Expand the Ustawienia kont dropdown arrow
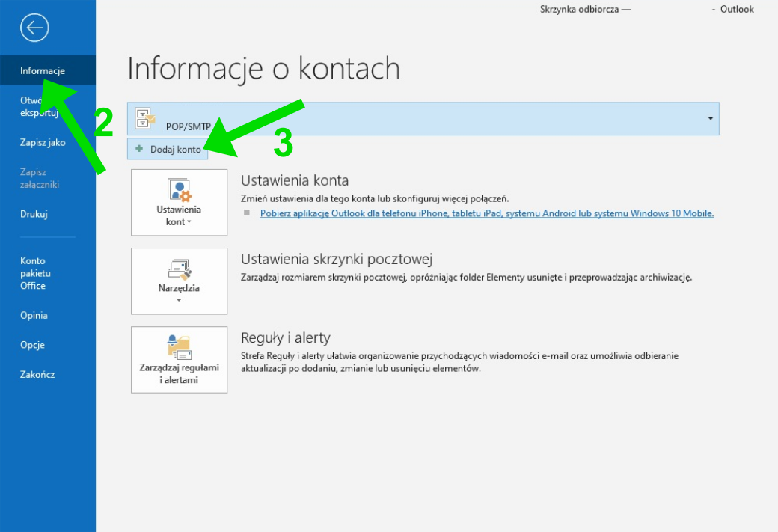 189,223
